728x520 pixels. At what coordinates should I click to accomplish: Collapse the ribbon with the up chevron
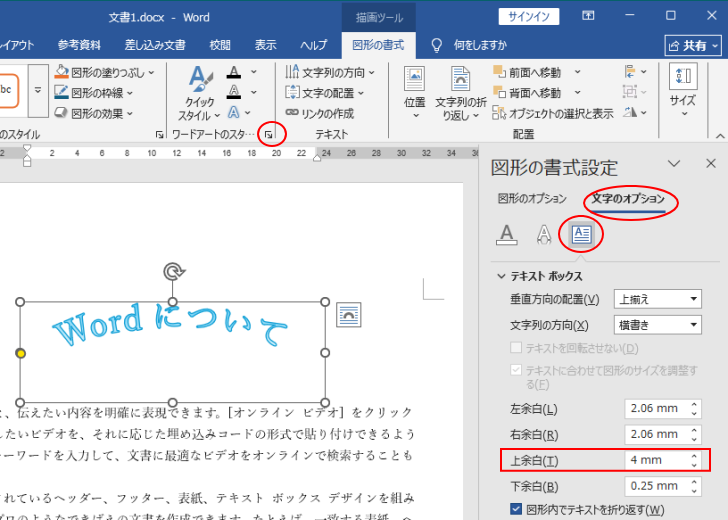pos(720,136)
